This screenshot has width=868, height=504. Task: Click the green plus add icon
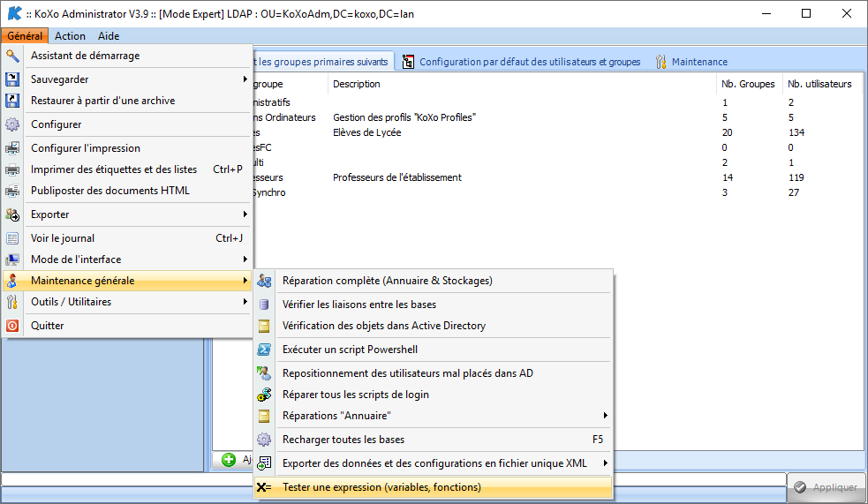[229, 459]
